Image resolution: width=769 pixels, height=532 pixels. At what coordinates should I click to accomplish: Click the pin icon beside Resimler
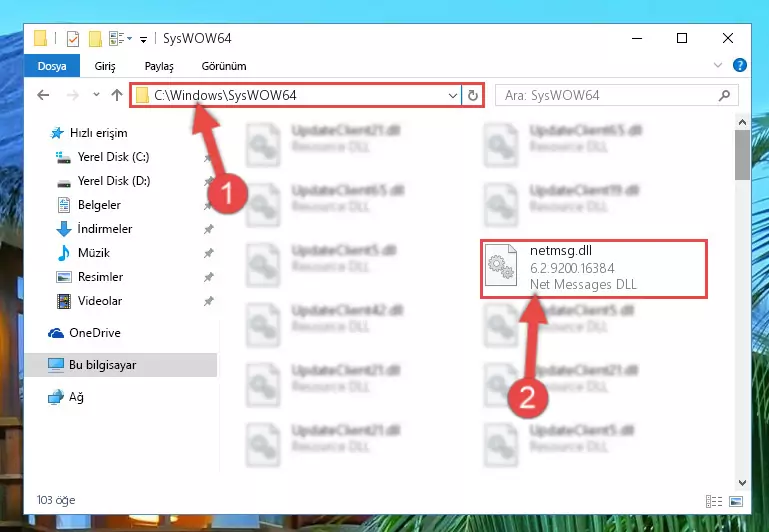(x=208, y=277)
